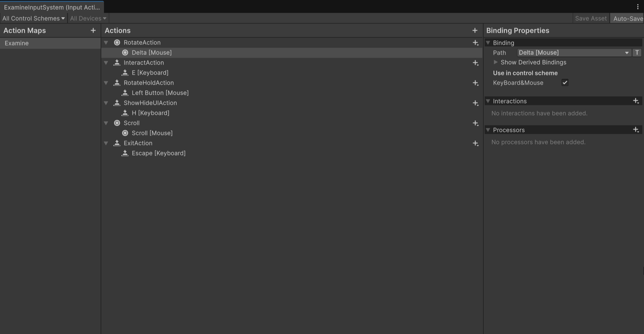
Task: Collapse the Scroll action tree row
Action: tap(106, 123)
